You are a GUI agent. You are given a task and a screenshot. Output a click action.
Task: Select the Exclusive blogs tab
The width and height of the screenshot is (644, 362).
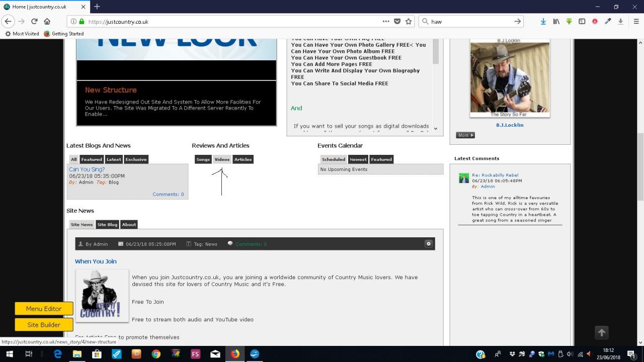136,159
